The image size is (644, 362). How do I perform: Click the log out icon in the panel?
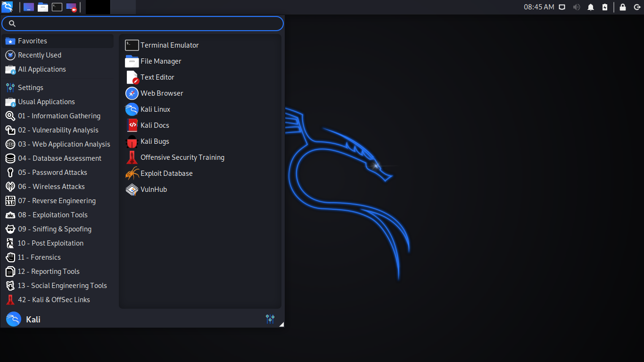[x=637, y=7]
